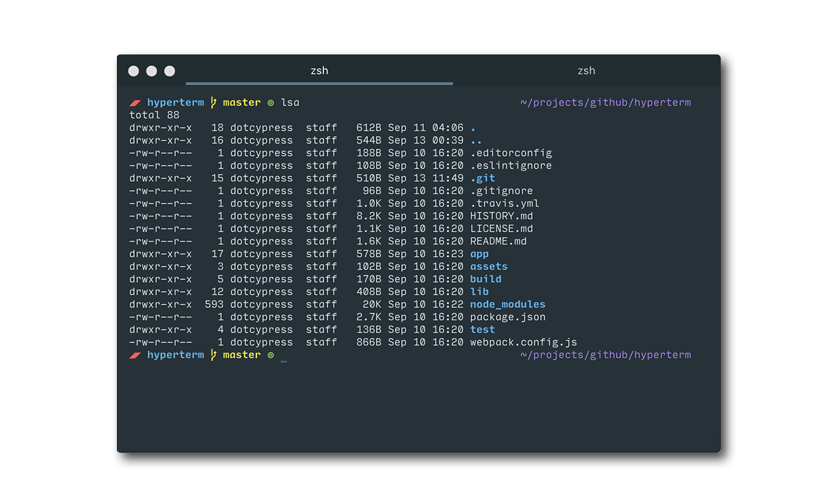839x504 pixels.
Task: Click the '.gitignore' file name
Action: point(502,191)
